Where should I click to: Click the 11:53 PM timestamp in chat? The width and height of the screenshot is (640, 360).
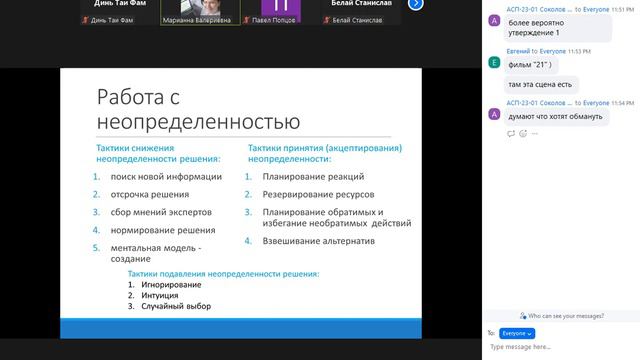click(579, 51)
